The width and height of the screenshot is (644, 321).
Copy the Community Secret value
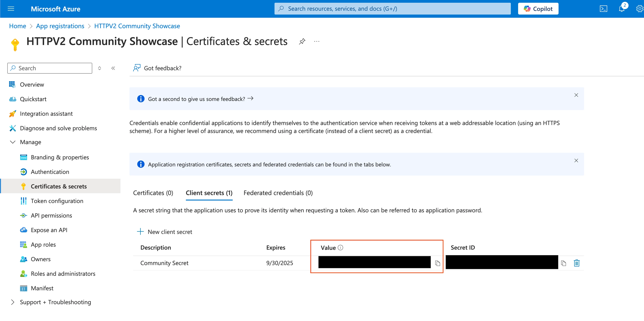(437, 263)
